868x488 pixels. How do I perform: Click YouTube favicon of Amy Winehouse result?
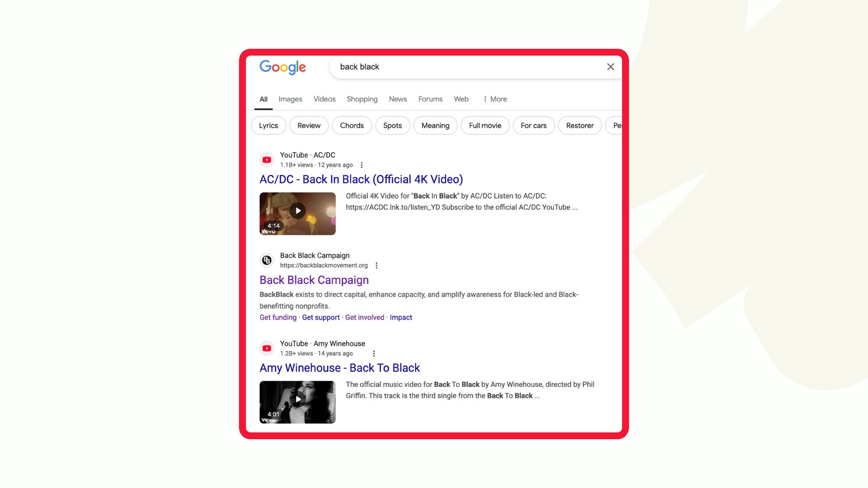(267, 348)
